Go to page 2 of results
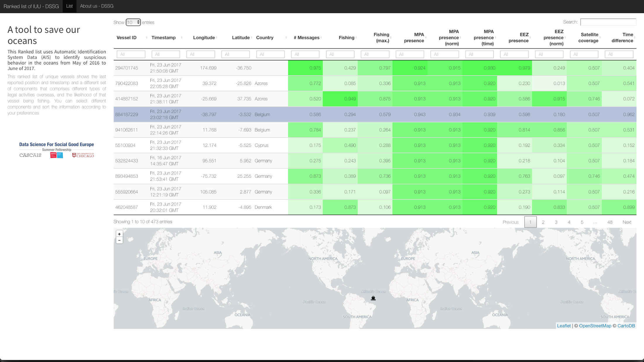 point(543,222)
